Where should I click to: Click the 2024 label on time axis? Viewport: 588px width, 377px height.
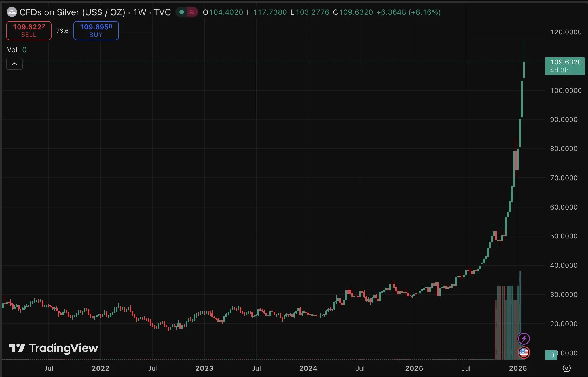(308, 368)
